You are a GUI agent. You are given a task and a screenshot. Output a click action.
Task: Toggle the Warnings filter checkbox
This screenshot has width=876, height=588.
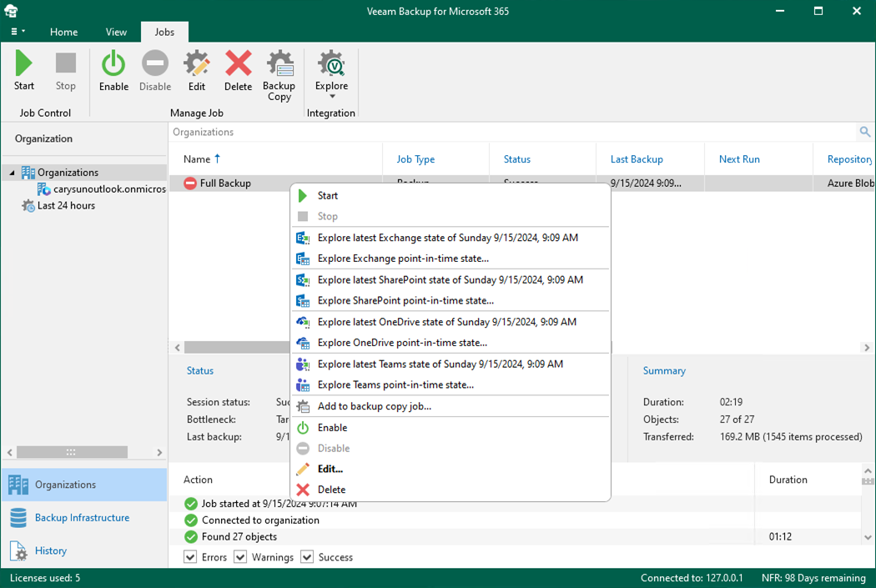pos(240,557)
